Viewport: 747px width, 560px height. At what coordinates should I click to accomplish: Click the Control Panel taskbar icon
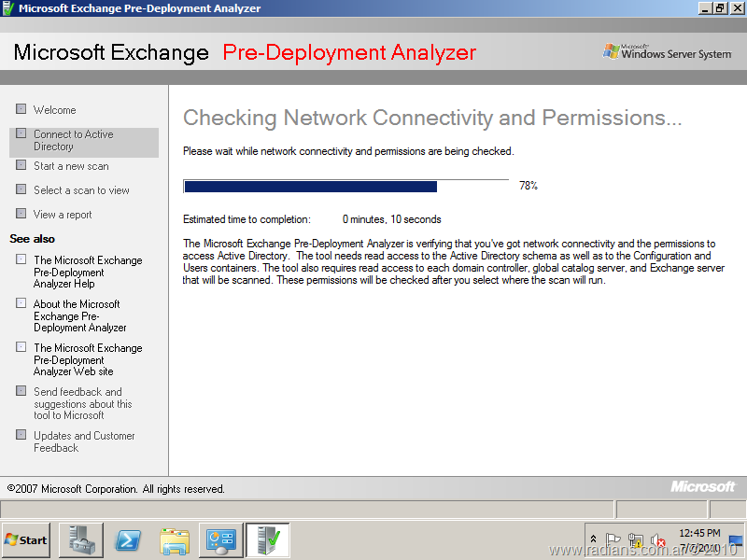coord(221,540)
